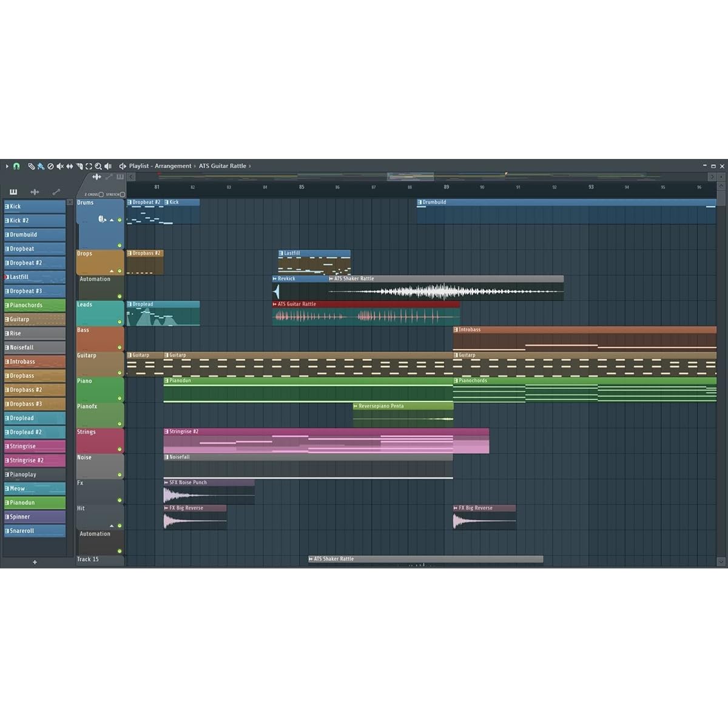Select the Delete tool
Viewport: 728px width, 728px height.
coord(50,166)
